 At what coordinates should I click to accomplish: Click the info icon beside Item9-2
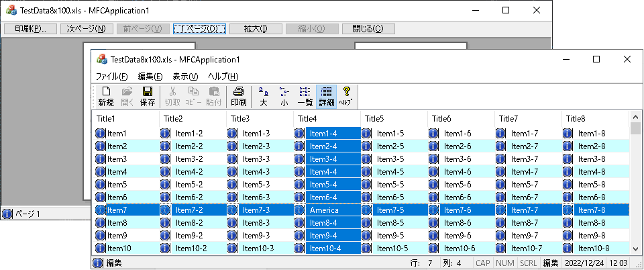click(165, 236)
